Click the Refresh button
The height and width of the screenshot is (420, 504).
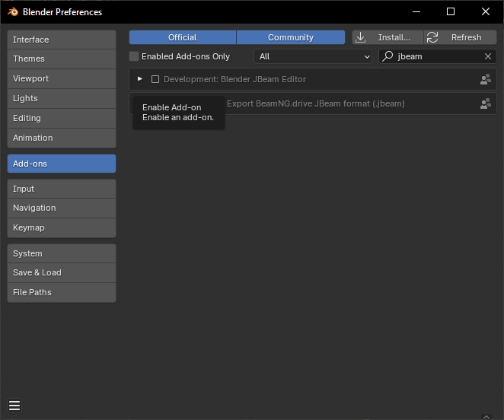click(460, 37)
